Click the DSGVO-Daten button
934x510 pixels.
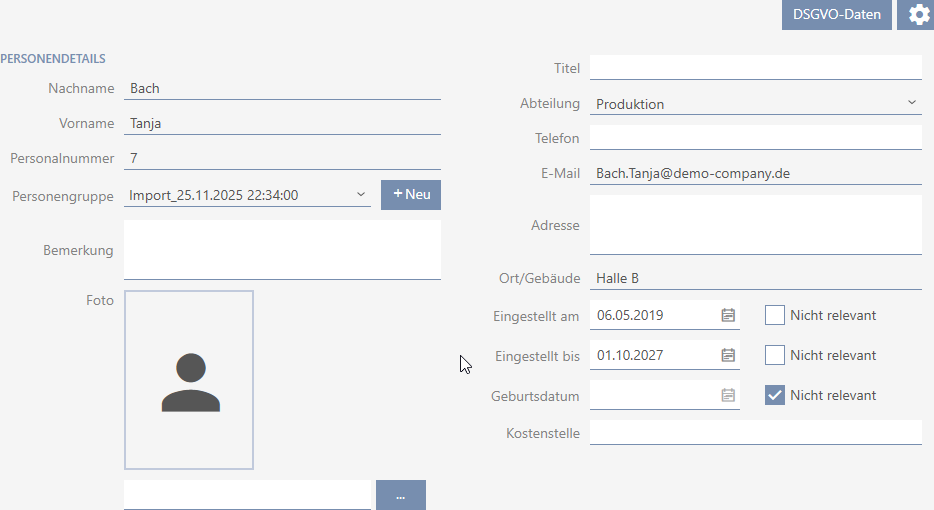point(836,15)
